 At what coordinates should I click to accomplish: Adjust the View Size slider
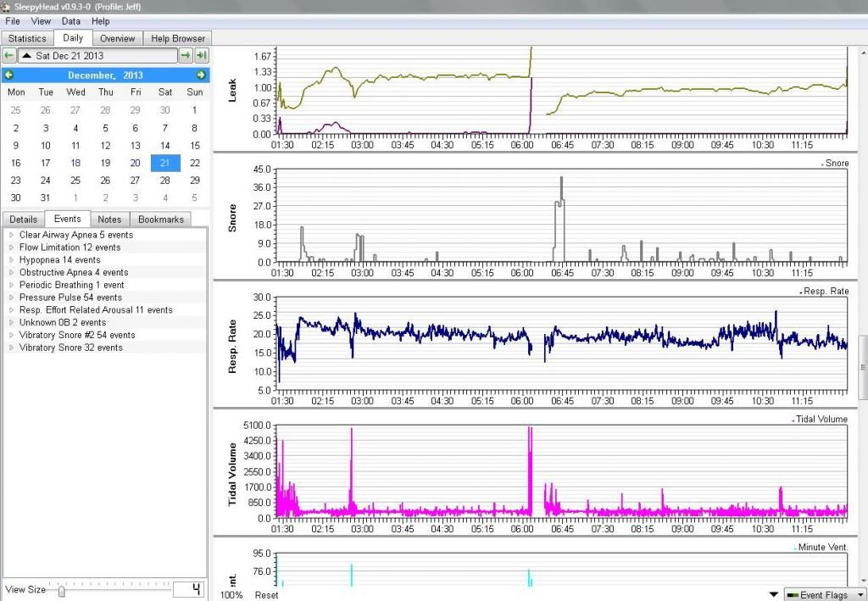(x=61, y=591)
